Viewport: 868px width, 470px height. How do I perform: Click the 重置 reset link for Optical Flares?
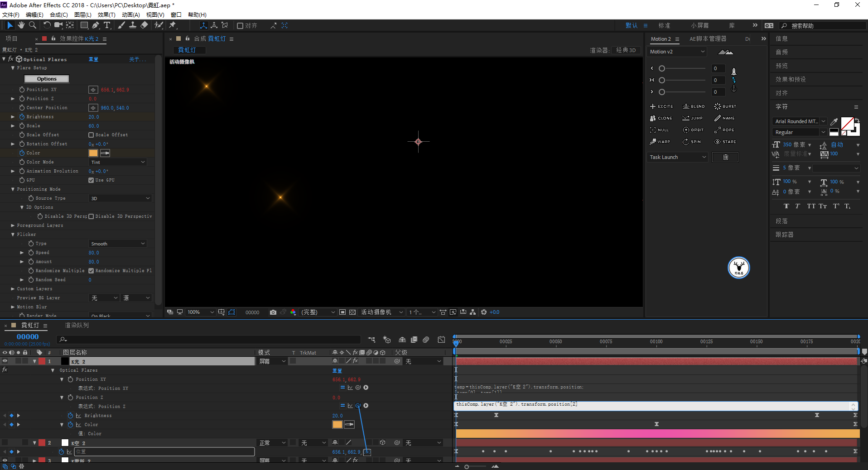coord(93,59)
